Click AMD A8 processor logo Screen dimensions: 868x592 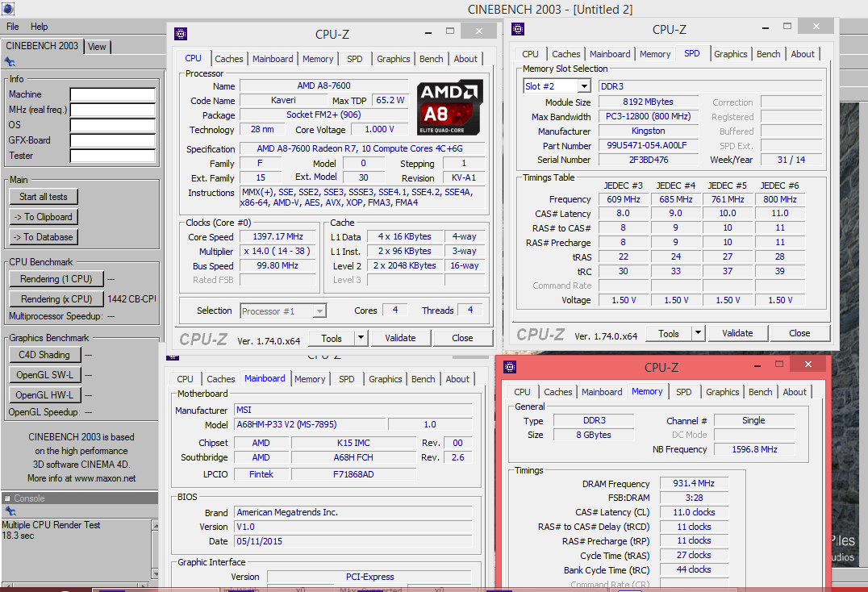pos(449,107)
